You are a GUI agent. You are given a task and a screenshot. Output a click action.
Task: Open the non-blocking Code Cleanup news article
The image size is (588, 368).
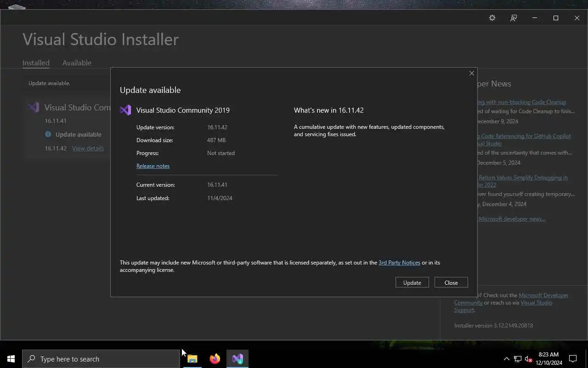click(x=521, y=102)
